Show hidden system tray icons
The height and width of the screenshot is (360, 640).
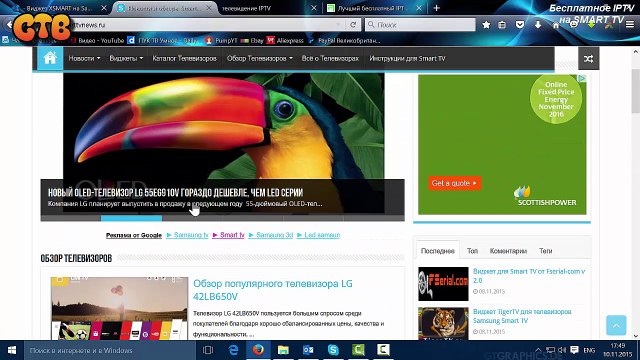[x=538, y=350]
